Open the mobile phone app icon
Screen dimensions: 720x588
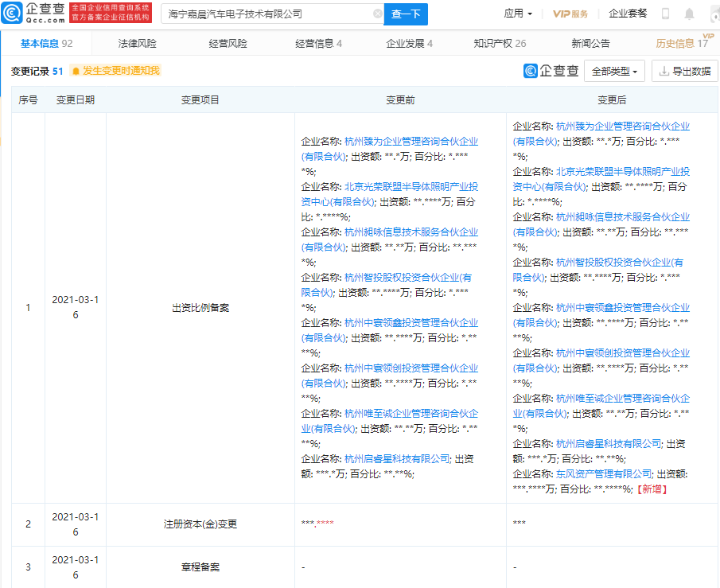665,14
